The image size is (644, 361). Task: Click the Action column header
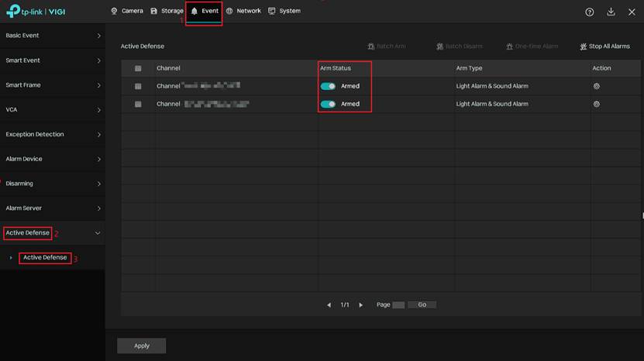click(601, 68)
